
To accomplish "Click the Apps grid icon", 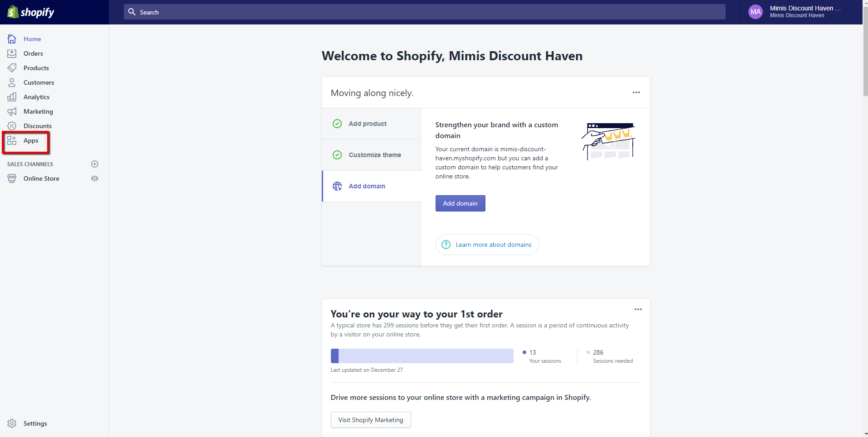I will [12, 140].
